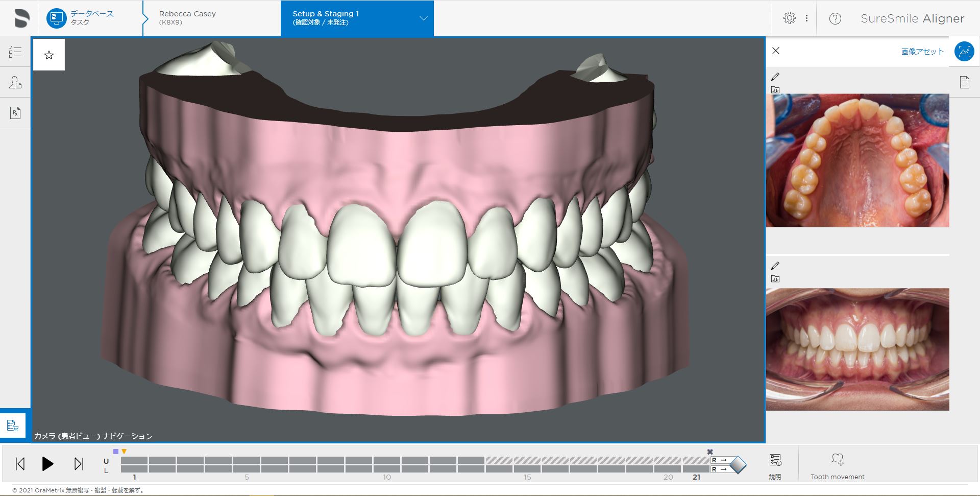Image resolution: width=980 pixels, height=496 pixels.
Task: Open the notes document icon on right sidebar
Action: point(964,82)
